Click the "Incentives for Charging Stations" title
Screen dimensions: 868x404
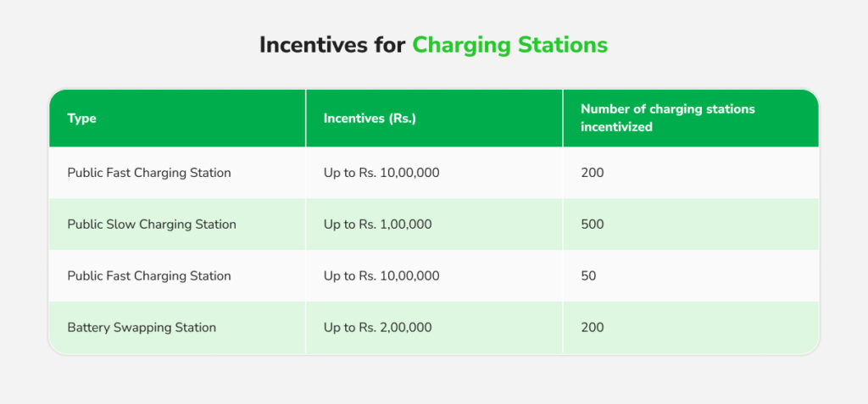(x=433, y=46)
